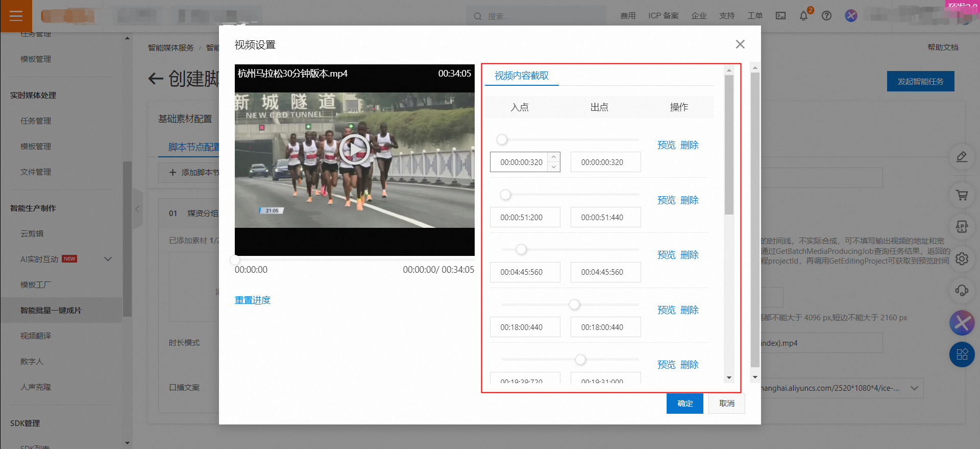
Task: Delete the 00:00:51:200 clip
Action: 690,200
